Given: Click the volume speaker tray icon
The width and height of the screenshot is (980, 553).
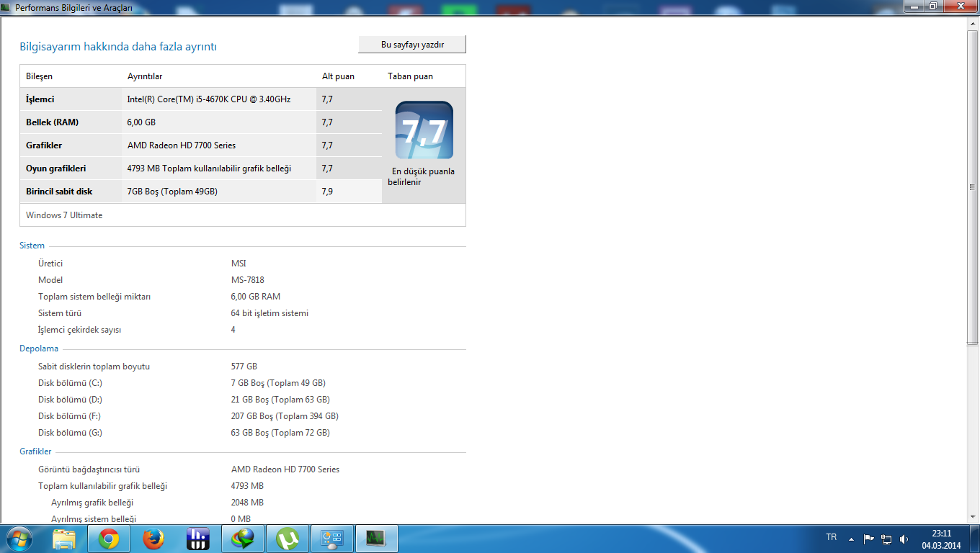Looking at the screenshot, I should [904, 539].
